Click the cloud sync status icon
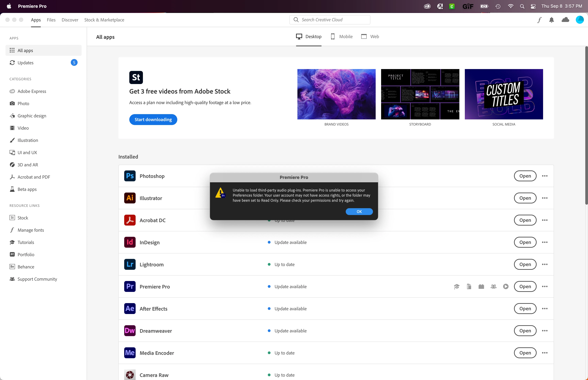588x380 pixels. coord(565,20)
